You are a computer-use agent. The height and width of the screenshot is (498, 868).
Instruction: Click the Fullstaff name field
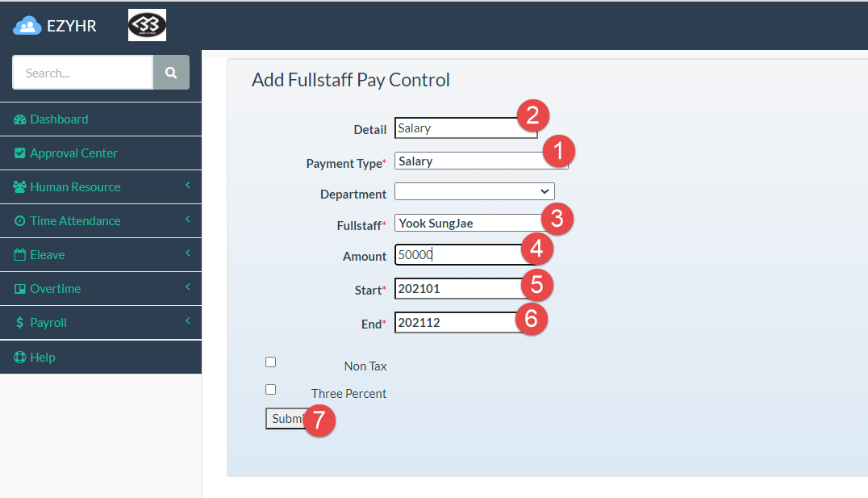click(x=466, y=222)
